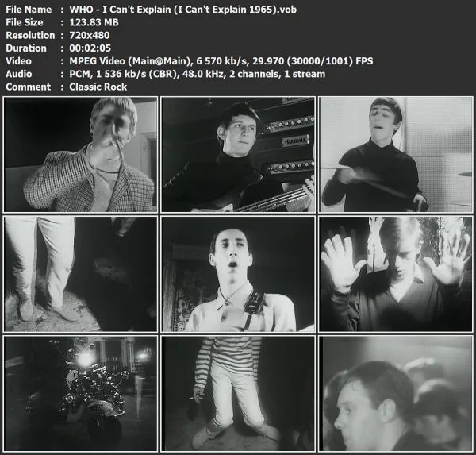Screen dimensions: 476x455
Task: Click the 'Resolution' label
Action: coord(30,35)
